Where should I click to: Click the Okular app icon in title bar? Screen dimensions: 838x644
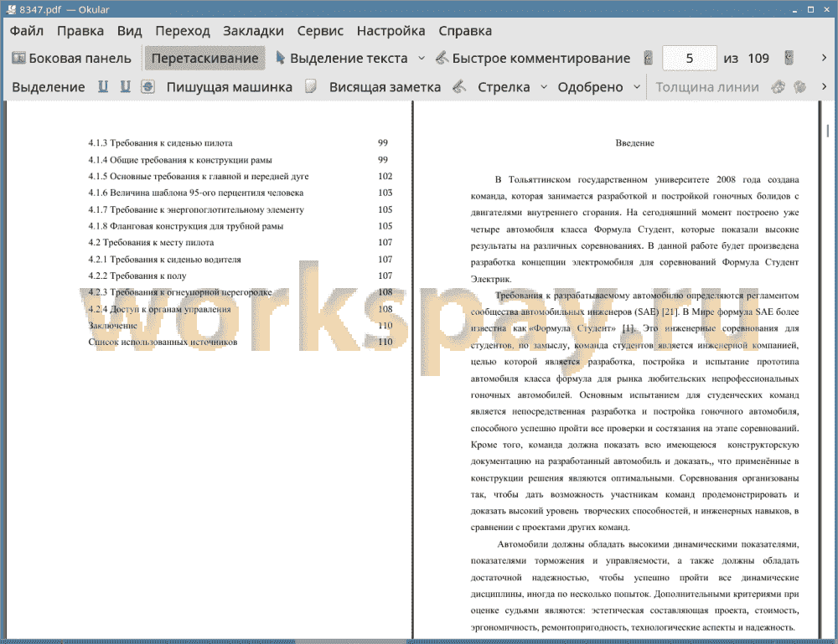point(11,9)
